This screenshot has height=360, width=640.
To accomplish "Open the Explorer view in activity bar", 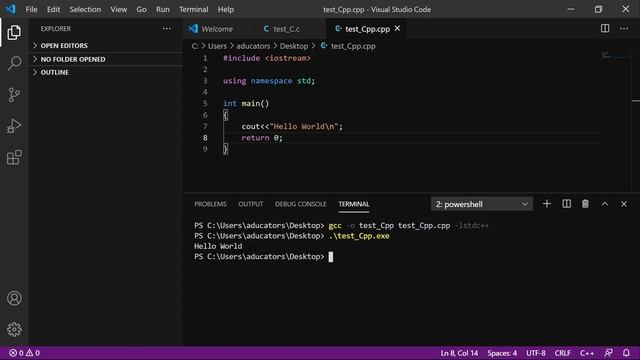I will [x=14, y=32].
